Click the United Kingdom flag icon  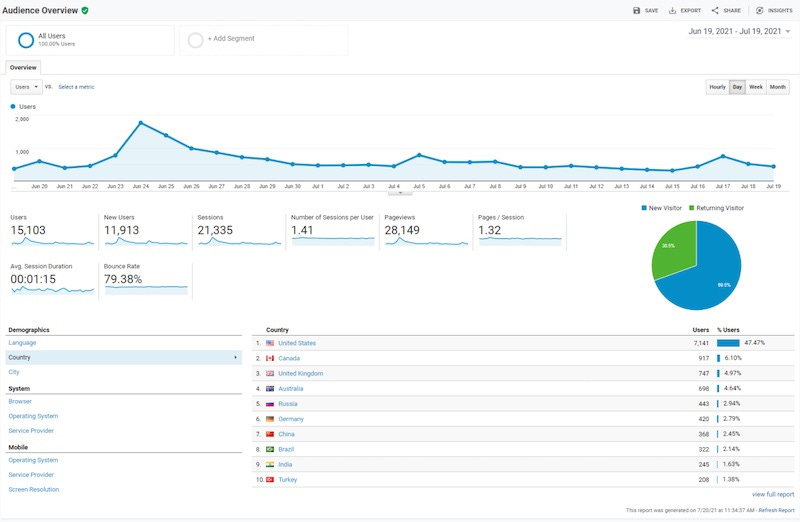[270, 374]
